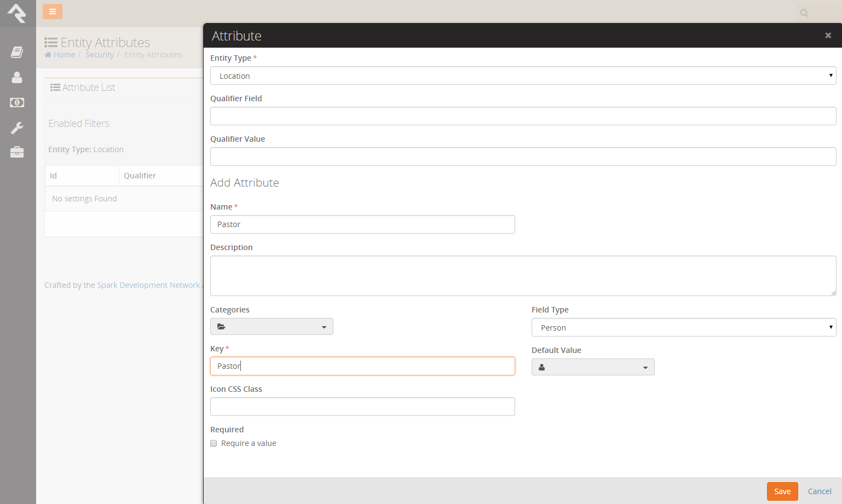
Task: Open the wrench icon in sidebar
Action: pos(17,128)
